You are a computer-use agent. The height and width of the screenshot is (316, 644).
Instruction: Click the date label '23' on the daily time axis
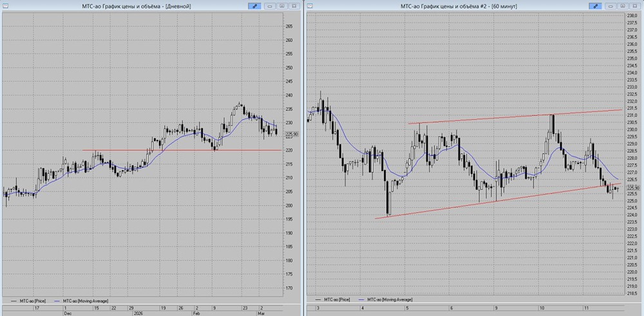click(245, 308)
